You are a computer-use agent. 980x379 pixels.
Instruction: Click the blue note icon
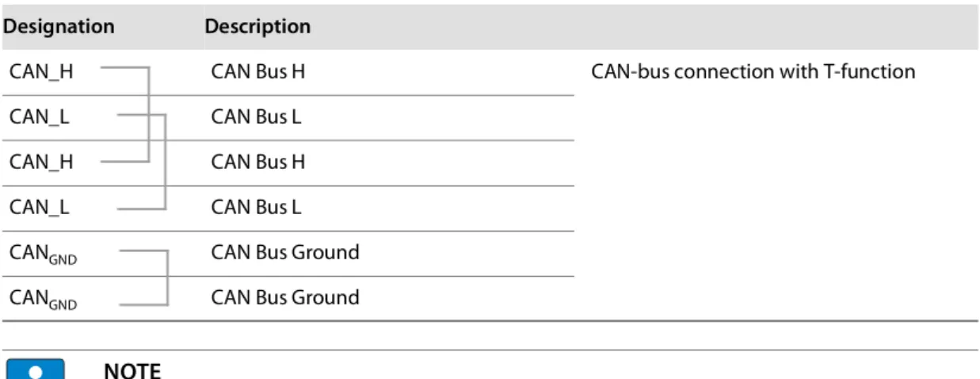(36, 369)
